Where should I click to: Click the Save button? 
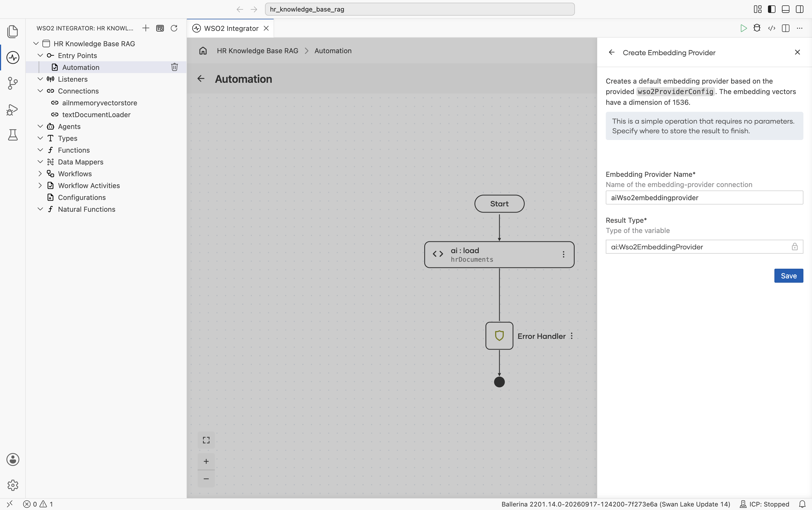click(788, 276)
